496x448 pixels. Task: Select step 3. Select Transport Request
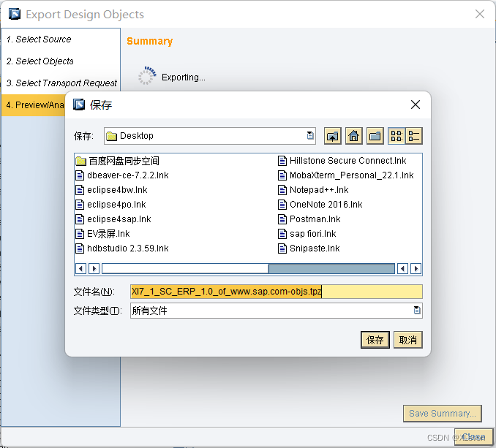tap(61, 83)
